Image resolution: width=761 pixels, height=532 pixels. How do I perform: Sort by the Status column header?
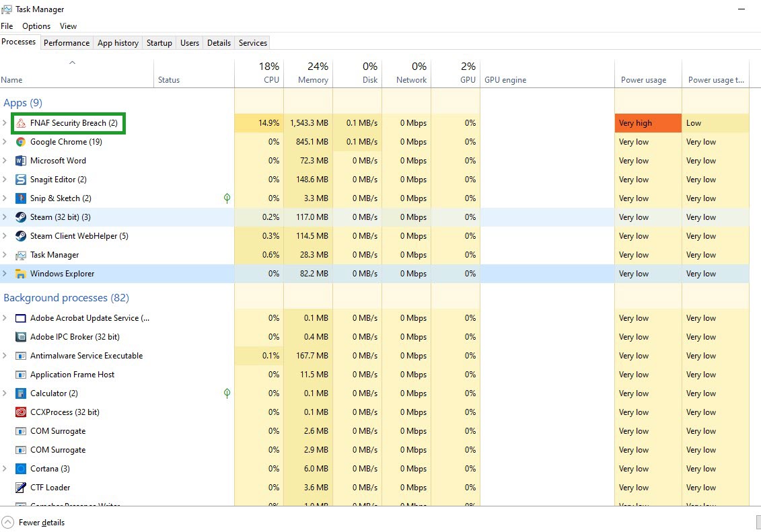point(194,73)
